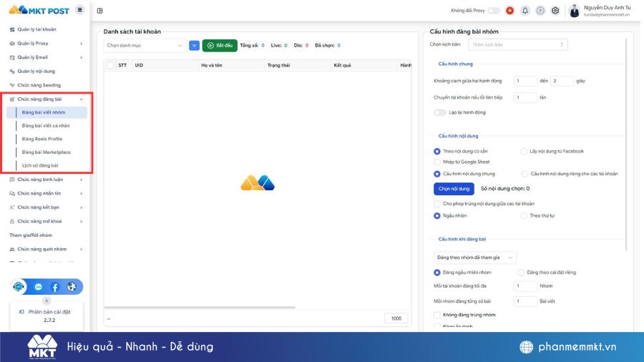644x362 pixels.
Task: Select Nhập từ Google Sheet radio
Action: [437, 162]
